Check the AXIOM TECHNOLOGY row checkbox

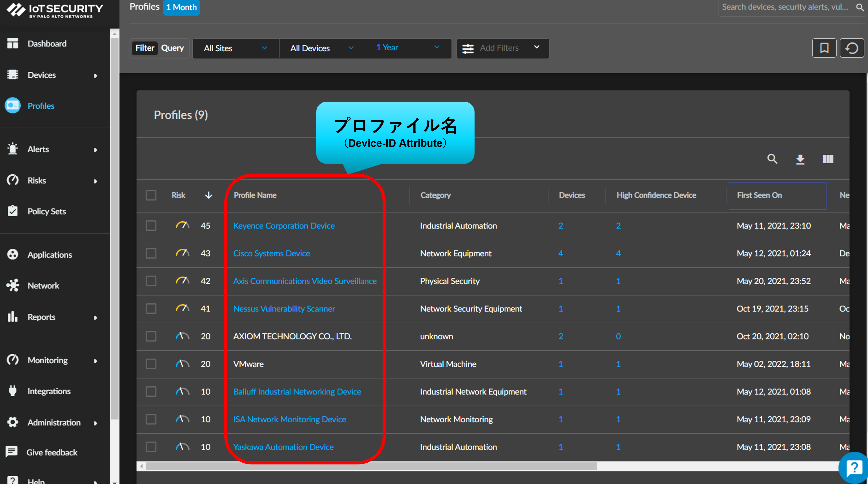[151, 336]
